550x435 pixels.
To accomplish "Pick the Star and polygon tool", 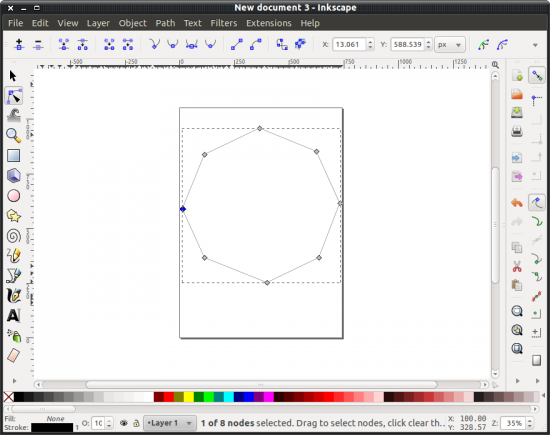I will pyautogui.click(x=14, y=216).
